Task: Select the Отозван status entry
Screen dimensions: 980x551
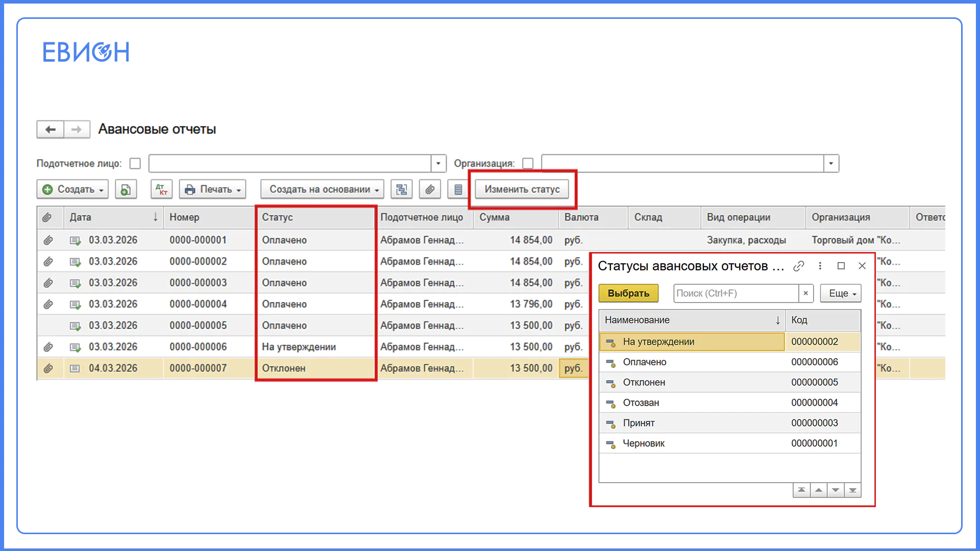Action: coord(730,403)
